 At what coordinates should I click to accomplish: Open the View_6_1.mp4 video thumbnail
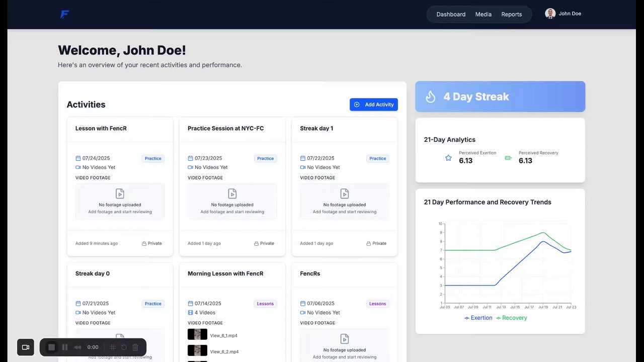coord(197,335)
